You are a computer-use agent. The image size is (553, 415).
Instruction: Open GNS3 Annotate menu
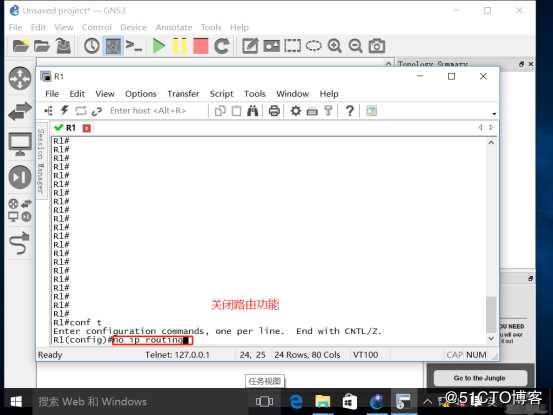(174, 27)
